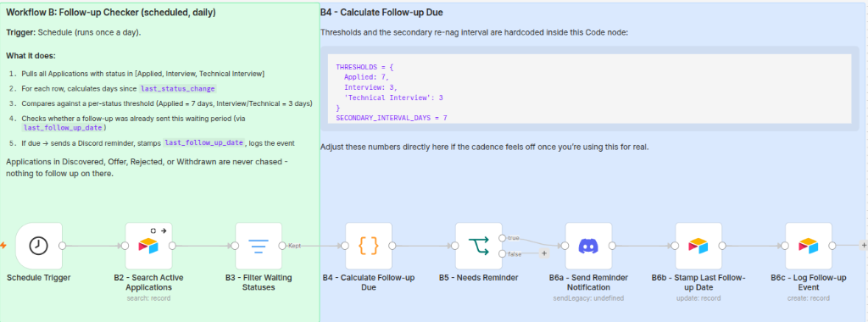Image resolution: width=868 pixels, height=322 pixels.
Task: Click the 'search: record' subtitle under B2
Action: (x=148, y=298)
